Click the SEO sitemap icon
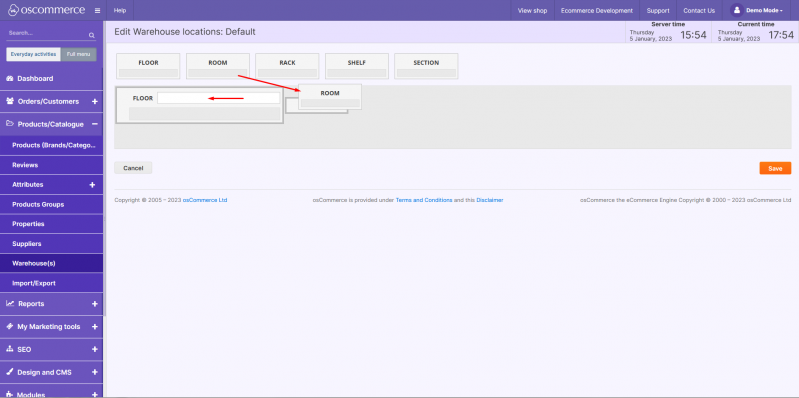 pyautogui.click(x=10, y=349)
